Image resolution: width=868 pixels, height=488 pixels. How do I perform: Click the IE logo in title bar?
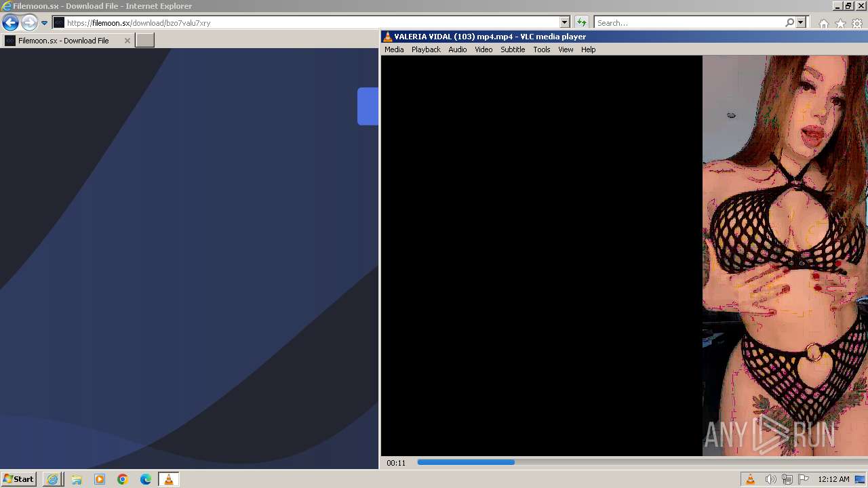[x=7, y=6]
